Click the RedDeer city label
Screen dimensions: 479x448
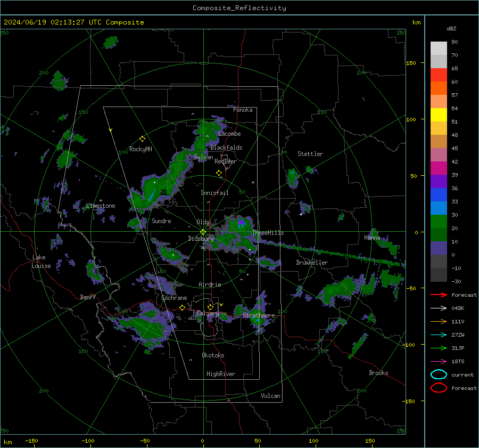(226, 161)
